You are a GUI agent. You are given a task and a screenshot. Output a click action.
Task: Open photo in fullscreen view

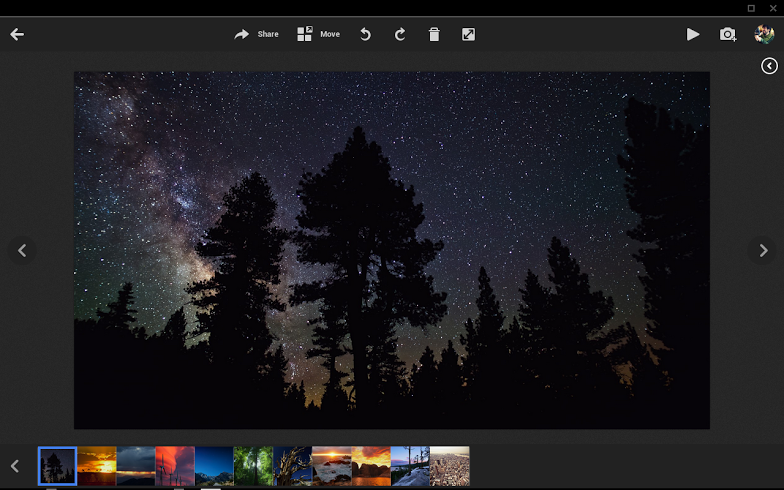click(468, 34)
